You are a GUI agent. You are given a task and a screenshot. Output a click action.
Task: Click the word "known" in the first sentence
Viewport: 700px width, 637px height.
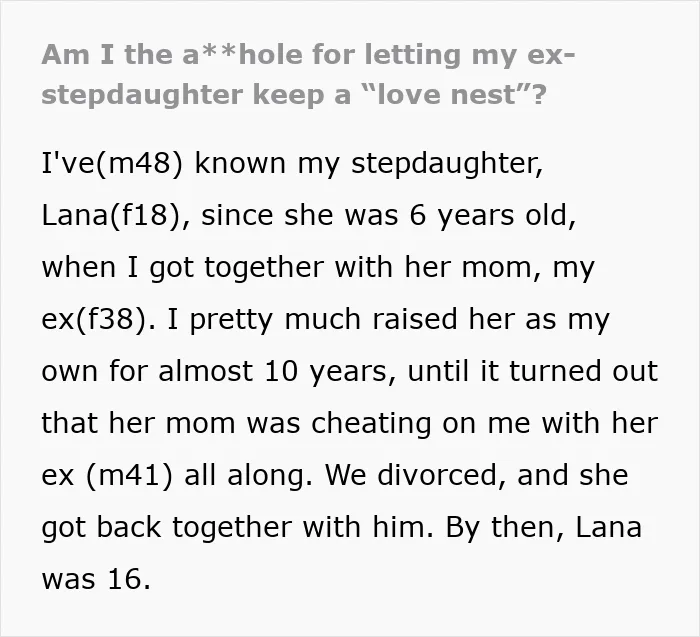[x=240, y=163]
